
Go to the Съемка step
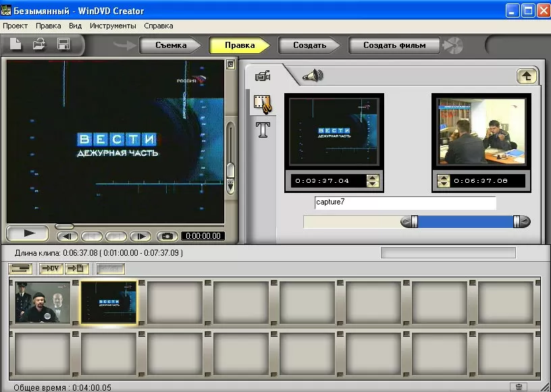[x=170, y=46]
